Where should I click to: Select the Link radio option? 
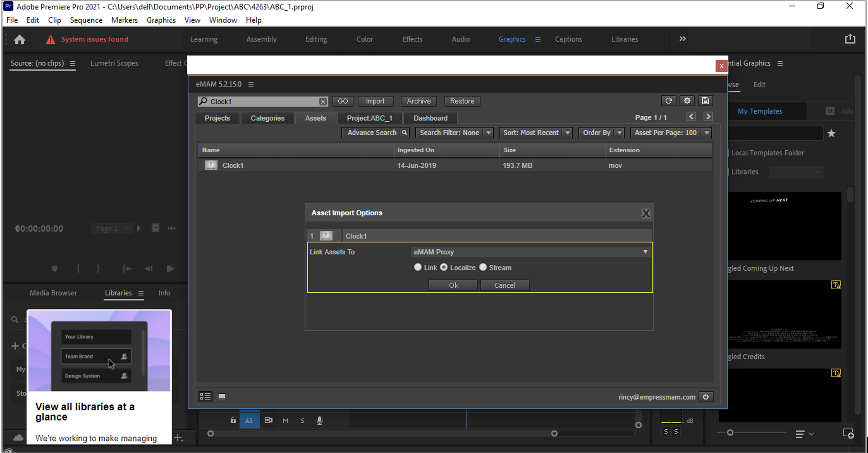418,267
